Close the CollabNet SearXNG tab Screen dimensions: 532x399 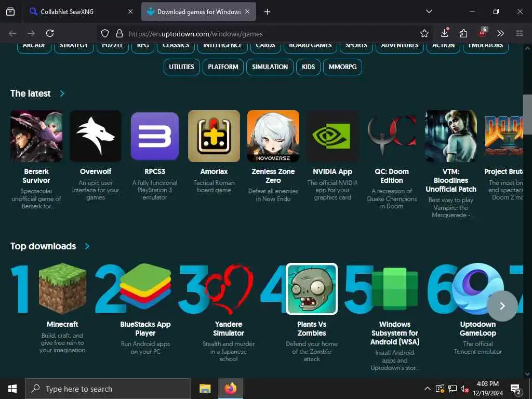point(130,11)
